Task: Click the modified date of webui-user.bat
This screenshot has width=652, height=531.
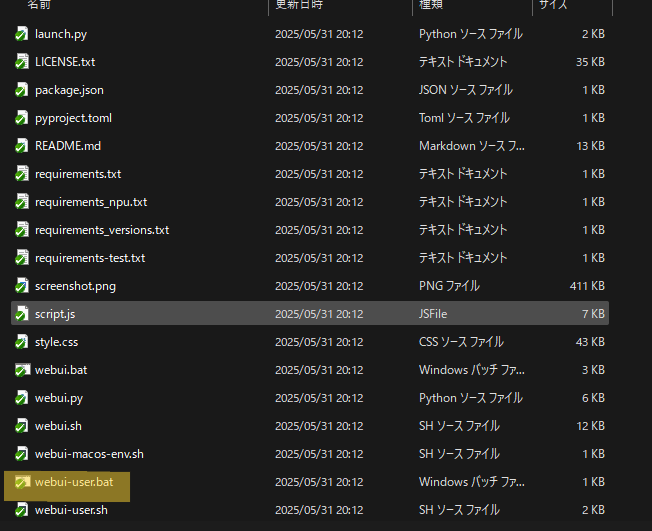Action: (x=319, y=482)
